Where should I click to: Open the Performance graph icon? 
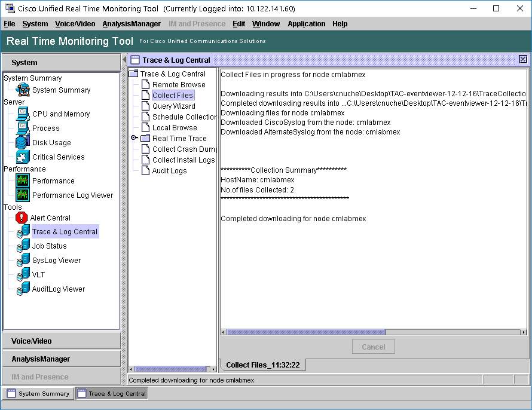[x=23, y=180]
